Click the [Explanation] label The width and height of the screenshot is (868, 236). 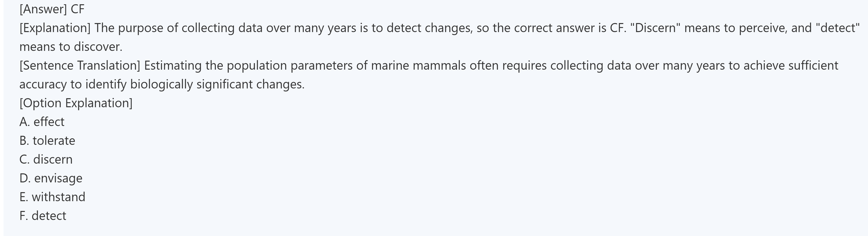pyautogui.click(x=55, y=28)
